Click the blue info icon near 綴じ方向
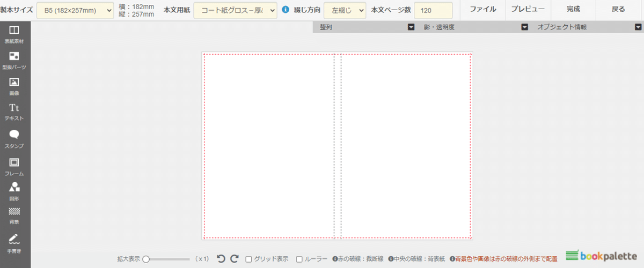The height and width of the screenshot is (268, 644). (x=286, y=10)
